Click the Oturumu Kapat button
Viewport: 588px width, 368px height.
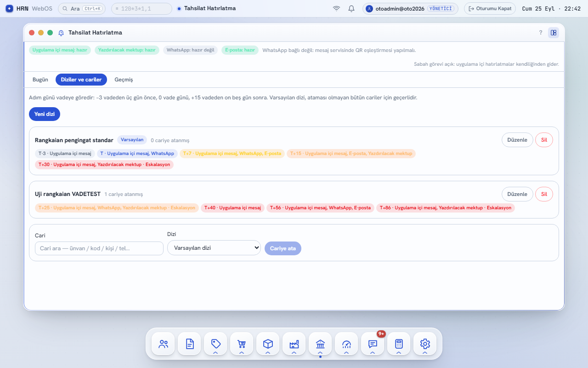490,9
